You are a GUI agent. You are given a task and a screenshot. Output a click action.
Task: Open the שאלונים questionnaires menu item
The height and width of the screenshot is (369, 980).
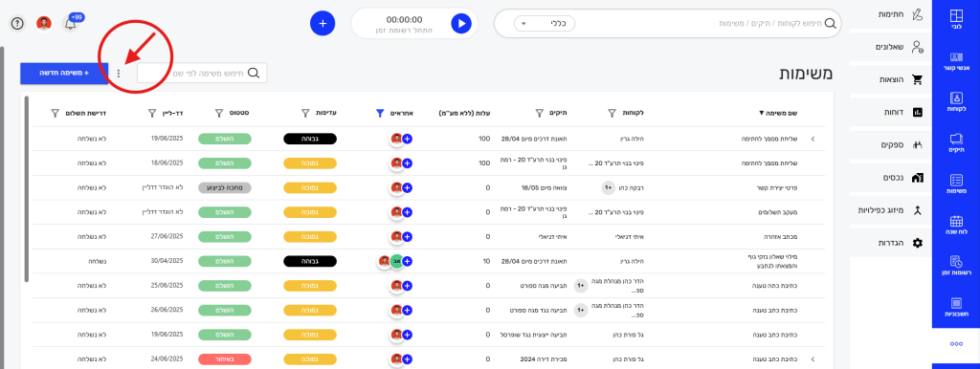(890, 47)
